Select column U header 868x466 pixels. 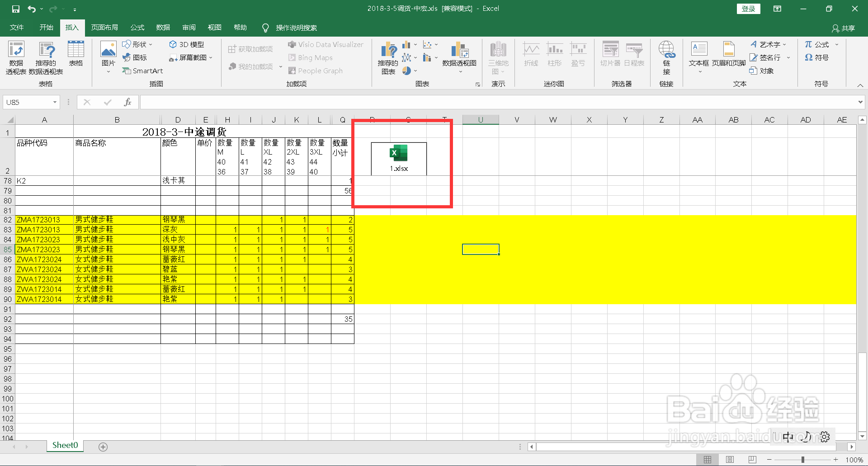point(481,120)
